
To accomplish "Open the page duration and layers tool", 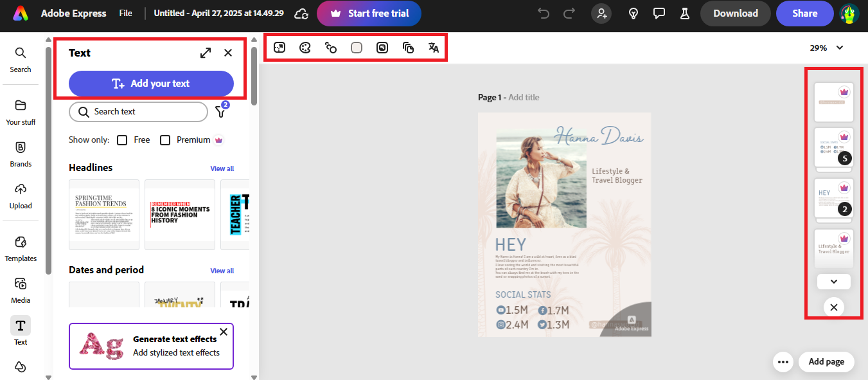I will 408,48.
